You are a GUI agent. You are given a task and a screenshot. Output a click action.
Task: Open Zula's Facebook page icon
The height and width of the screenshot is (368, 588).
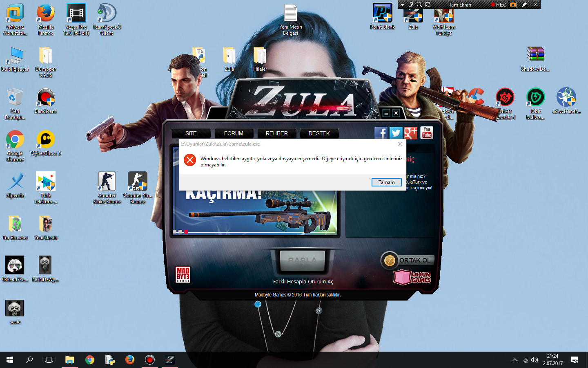381,133
